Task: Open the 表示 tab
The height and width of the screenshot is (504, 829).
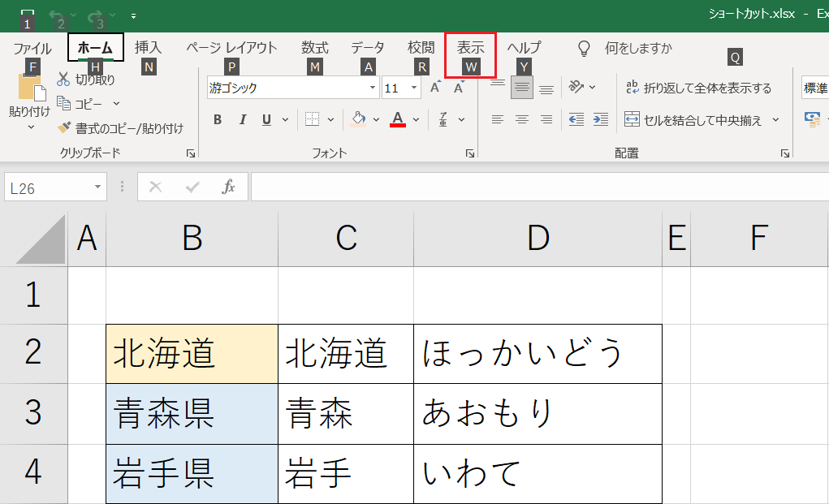Action: (471, 48)
